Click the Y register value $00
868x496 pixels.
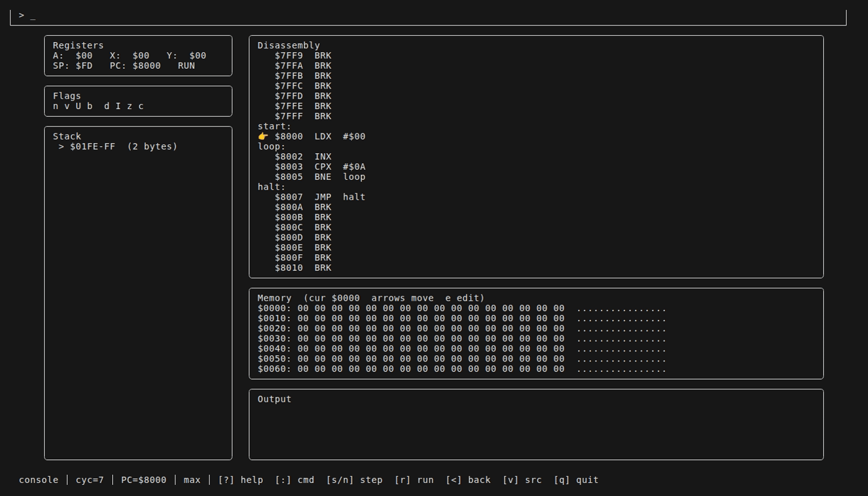click(x=198, y=56)
